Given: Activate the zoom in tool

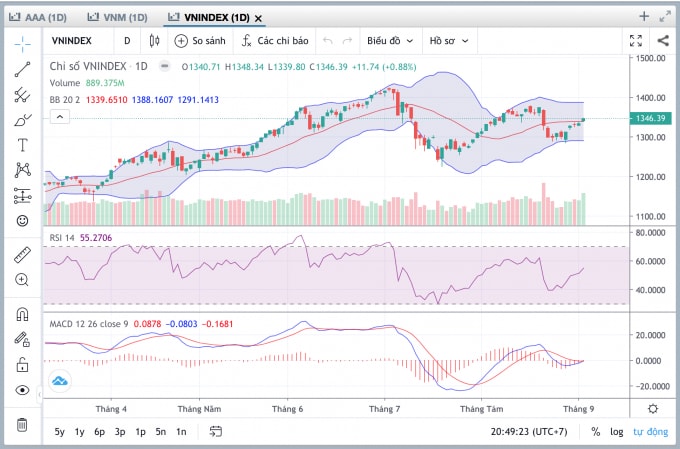Looking at the screenshot, I should tap(22, 280).
